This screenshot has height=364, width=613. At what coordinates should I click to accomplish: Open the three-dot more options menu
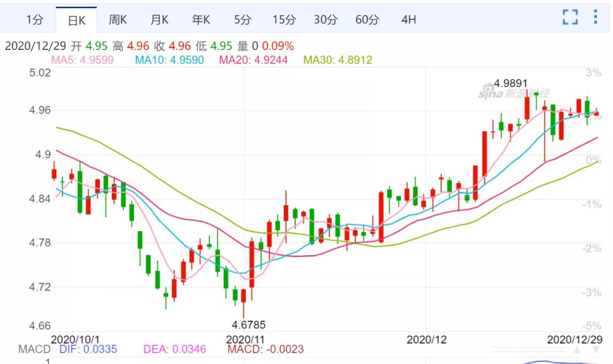[595, 17]
